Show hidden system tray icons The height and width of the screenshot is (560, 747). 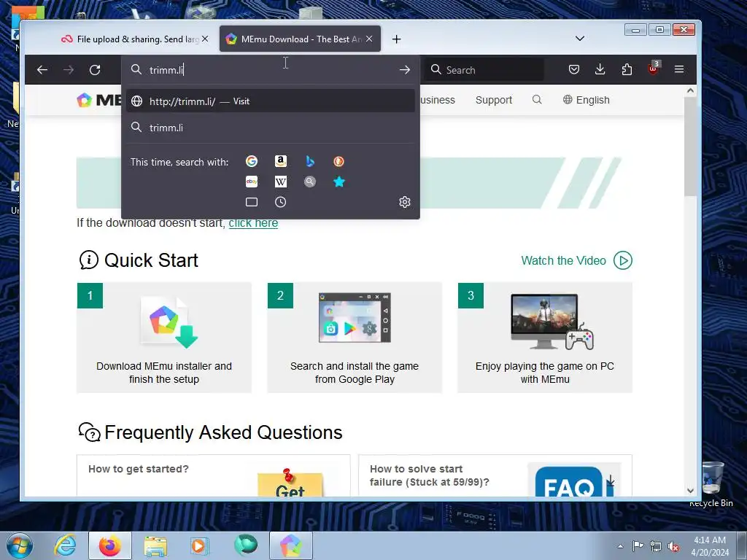pyautogui.click(x=620, y=546)
